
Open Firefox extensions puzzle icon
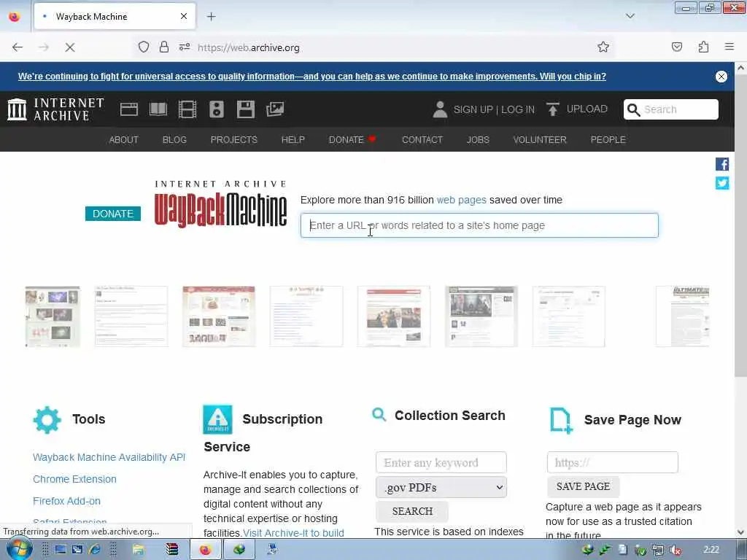coord(703,47)
